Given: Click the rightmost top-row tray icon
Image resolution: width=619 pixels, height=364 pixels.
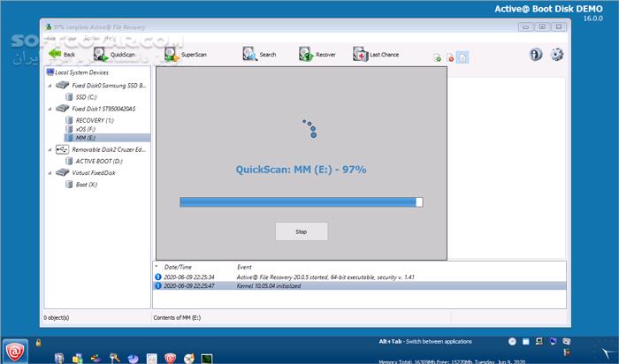Looking at the screenshot, I should 567,342.
